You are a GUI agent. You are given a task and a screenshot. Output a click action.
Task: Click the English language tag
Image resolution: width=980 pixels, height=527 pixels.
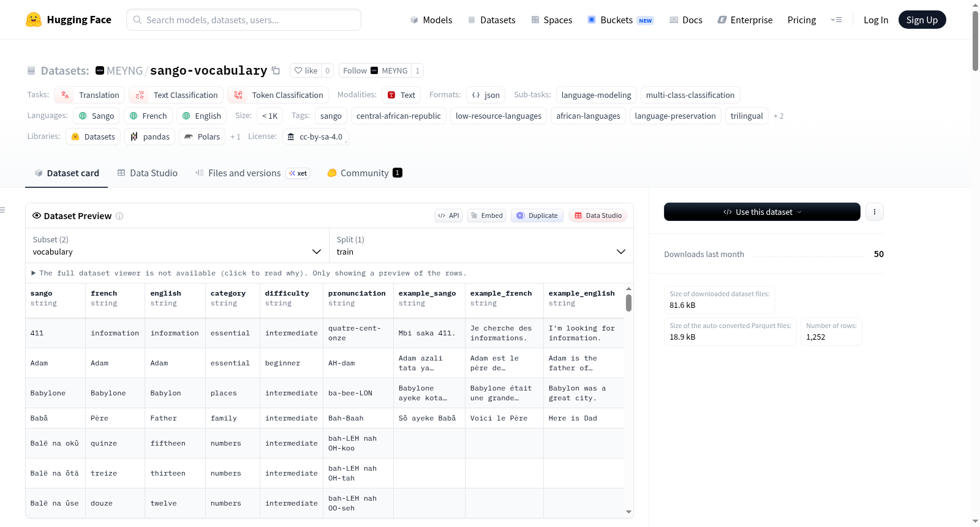point(202,116)
